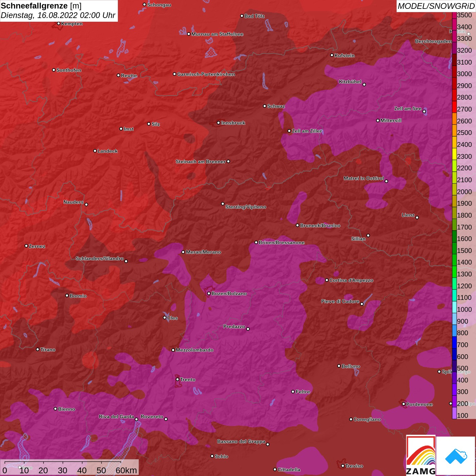476x476 pixels.
Task: Click the yellow legend swatch at 2300
Action: (454, 153)
